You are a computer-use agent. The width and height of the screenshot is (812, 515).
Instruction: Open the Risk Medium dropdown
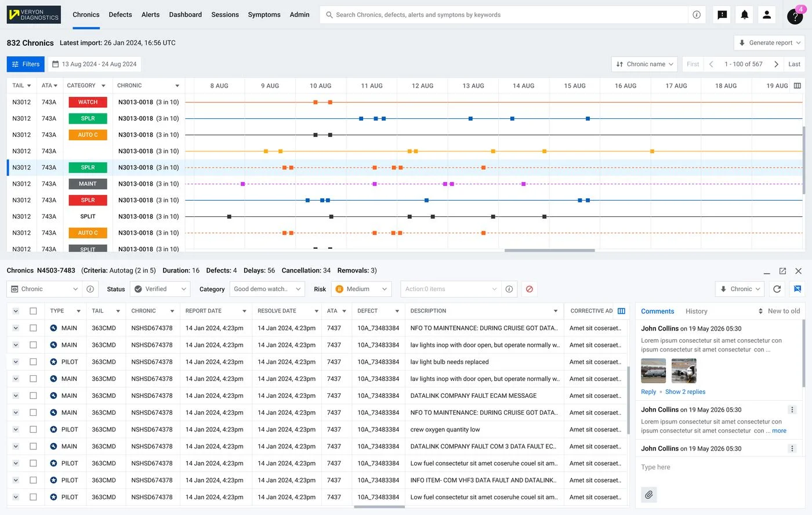click(361, 289)
